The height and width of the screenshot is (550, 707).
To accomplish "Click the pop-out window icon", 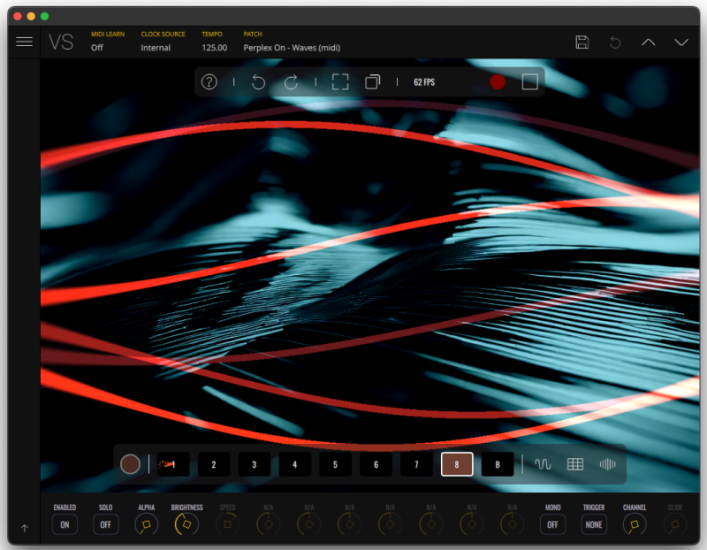I will coord(373,82).
